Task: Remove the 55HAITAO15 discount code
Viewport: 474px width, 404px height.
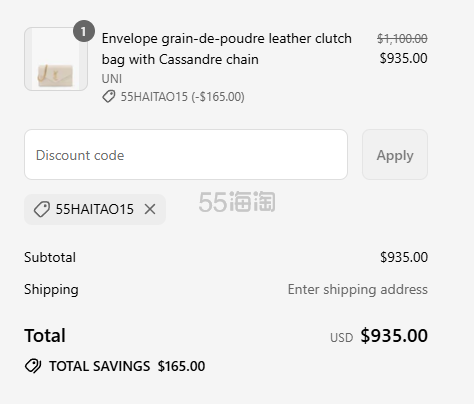Action: pyautogui.click(x=150, y=209)
